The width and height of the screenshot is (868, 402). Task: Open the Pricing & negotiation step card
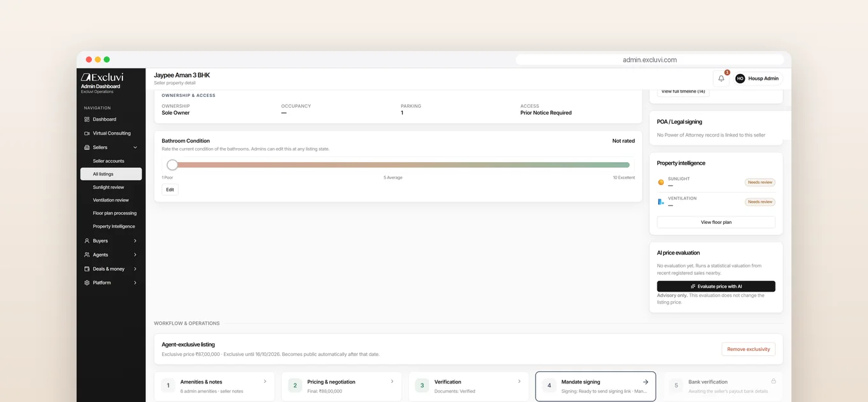[341, 386]
